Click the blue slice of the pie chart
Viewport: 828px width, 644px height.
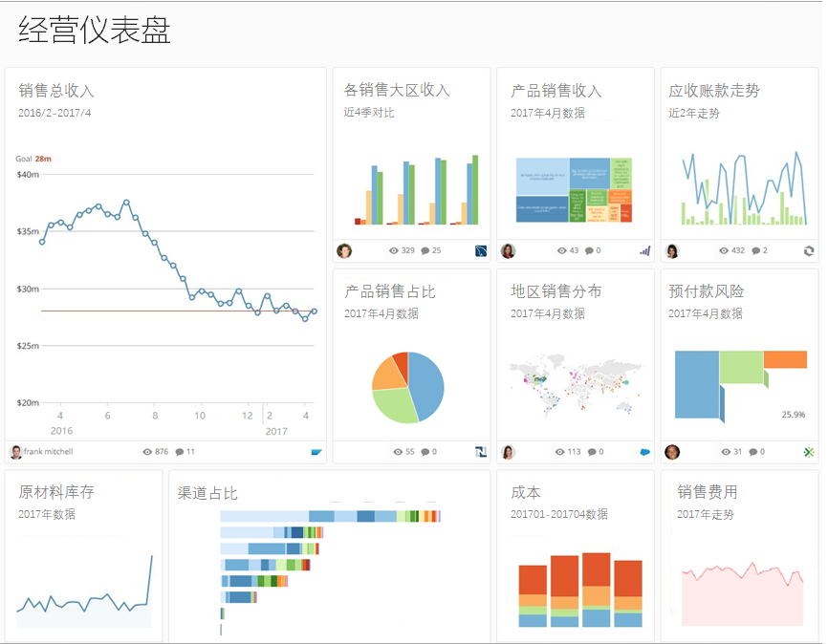click(x=428, y=384)
